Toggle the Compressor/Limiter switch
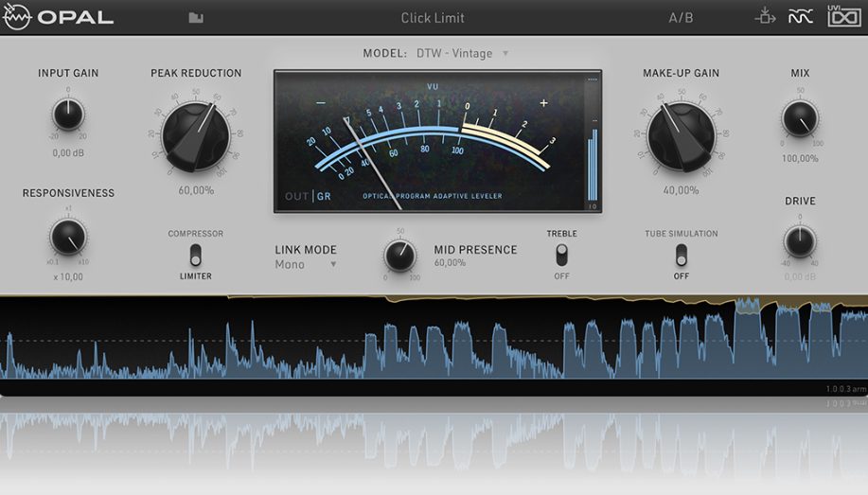 pos(196,255)
